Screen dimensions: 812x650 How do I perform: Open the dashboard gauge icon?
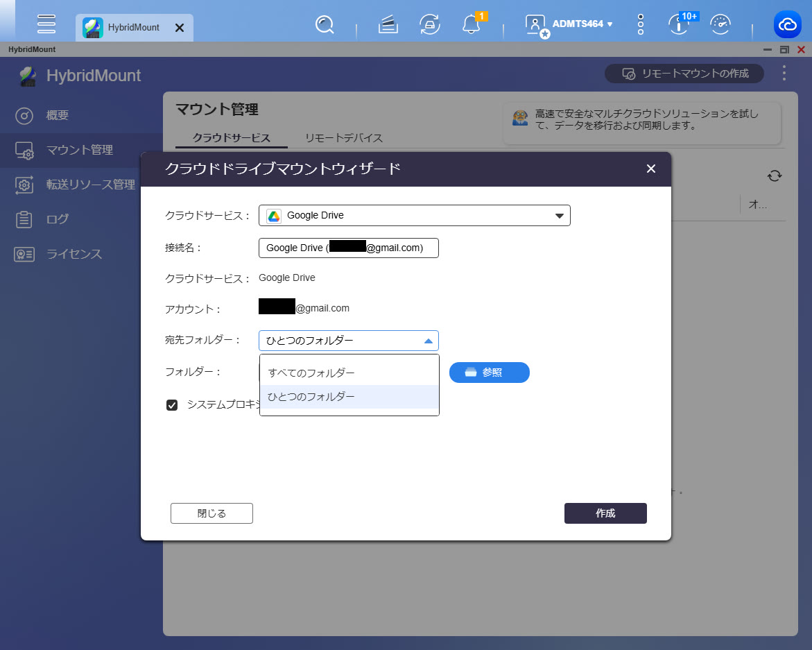721,25
